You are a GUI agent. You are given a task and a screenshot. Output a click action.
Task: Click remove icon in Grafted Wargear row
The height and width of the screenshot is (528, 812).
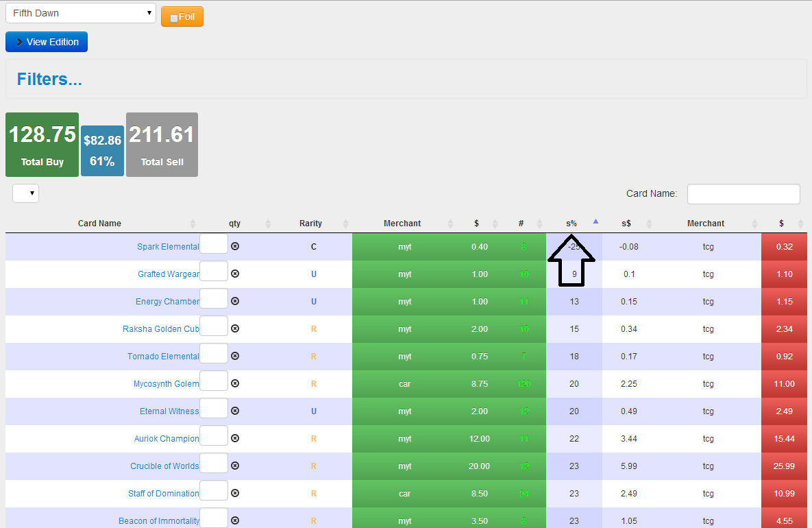click(235, 274)
